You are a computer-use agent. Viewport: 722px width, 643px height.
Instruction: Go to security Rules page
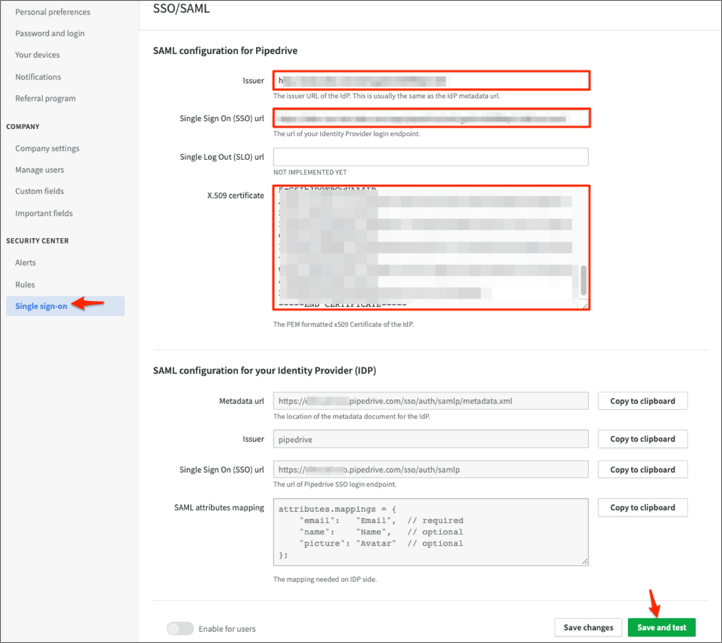pyautogui.click(x=25, y=284)
